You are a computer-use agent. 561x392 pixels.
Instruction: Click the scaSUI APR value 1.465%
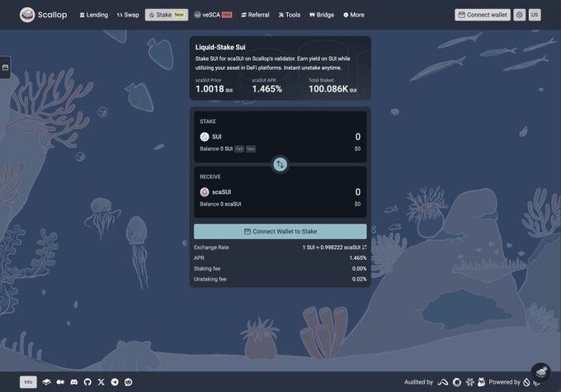pos(267,89)
